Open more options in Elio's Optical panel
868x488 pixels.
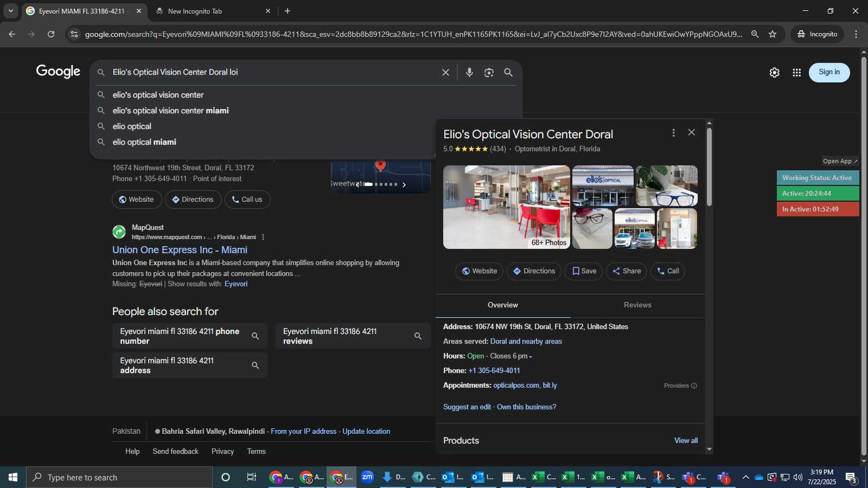coord(673,133)
